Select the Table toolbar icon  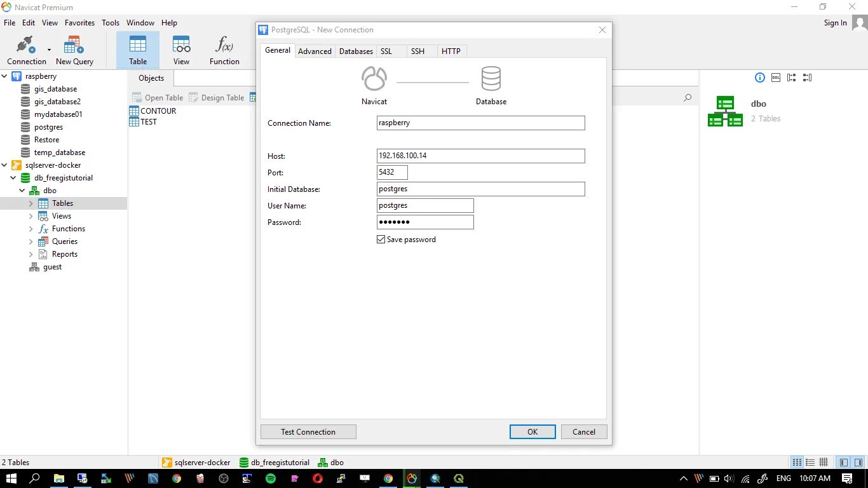click(x=138, y=50)
